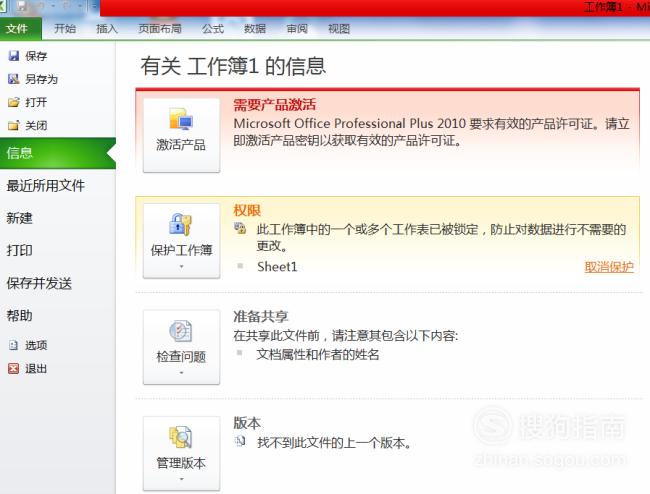This screenshot has width=650, height=494.
Task: Click the 取消保护 (Unprotect) link
Action: point(609,267)
